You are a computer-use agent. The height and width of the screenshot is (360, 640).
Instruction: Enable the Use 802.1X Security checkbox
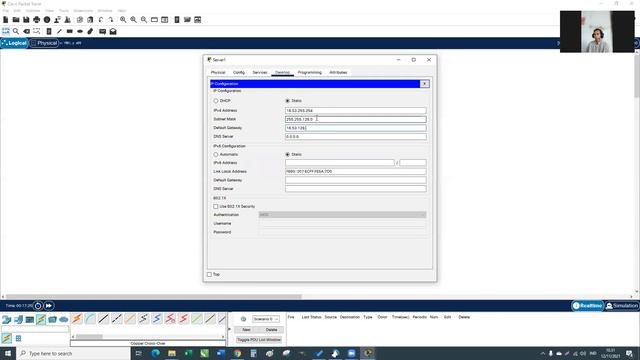216,207
